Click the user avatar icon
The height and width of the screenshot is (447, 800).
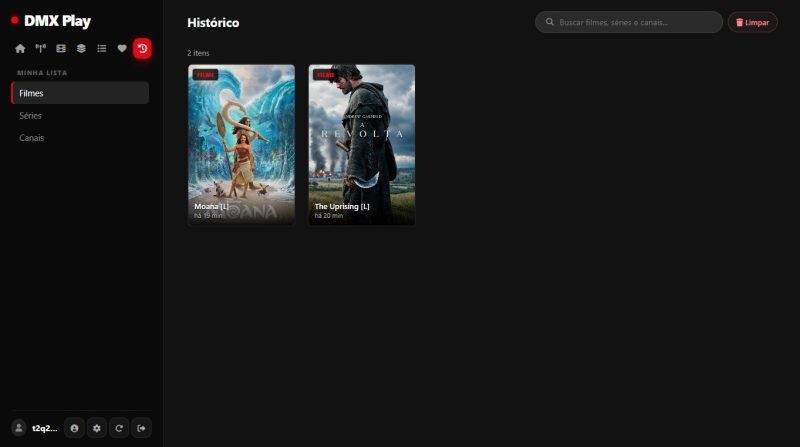click(x=19, y=428)
